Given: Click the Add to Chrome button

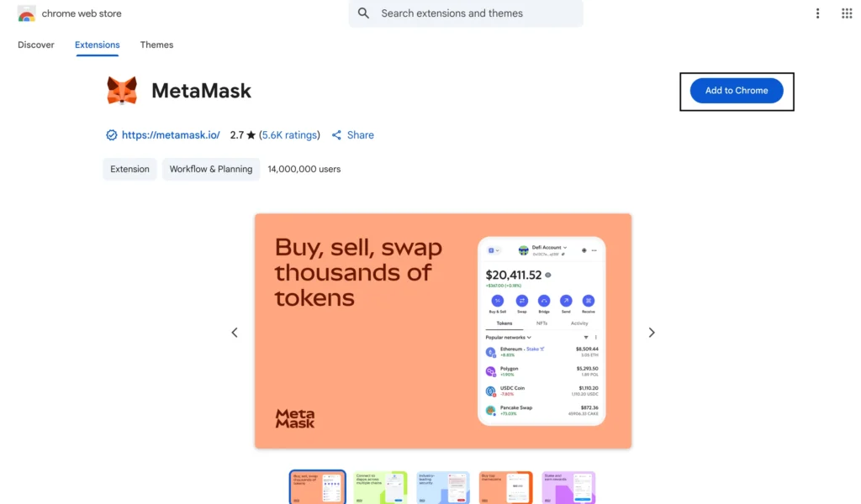Looking at the screenshot, I should [737, 91].
